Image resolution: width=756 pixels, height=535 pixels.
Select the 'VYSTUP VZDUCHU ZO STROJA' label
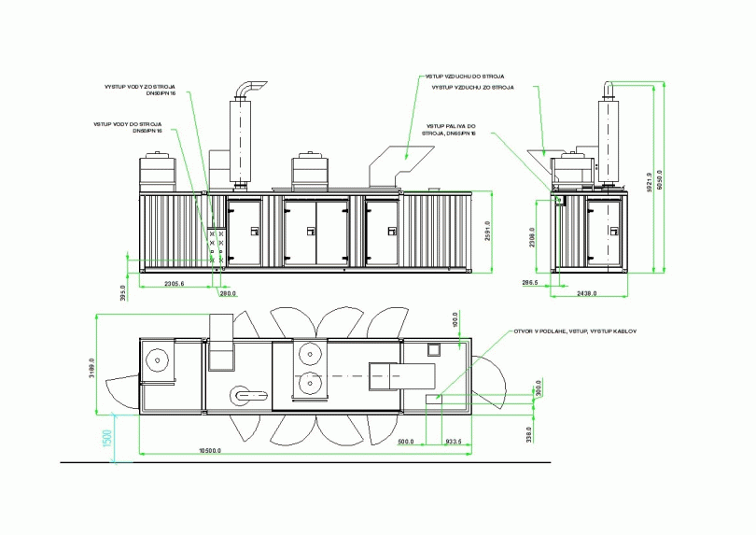point(472,87)
